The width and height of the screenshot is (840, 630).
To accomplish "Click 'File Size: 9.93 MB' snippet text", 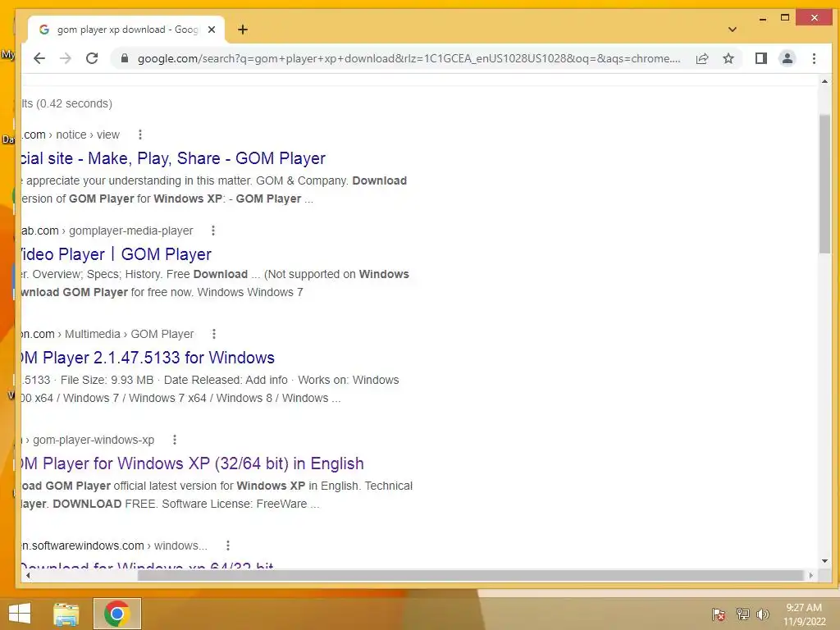I will coord(107,380).
